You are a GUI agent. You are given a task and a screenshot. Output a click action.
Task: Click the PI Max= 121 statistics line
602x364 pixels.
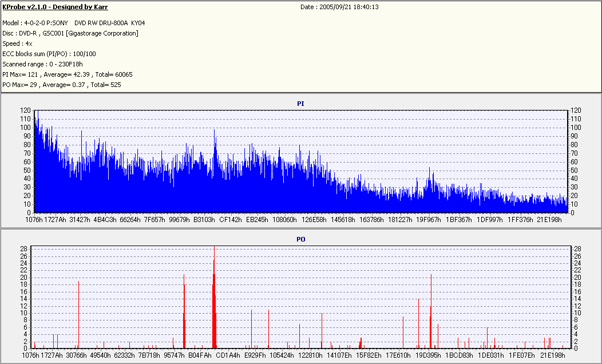68,74
